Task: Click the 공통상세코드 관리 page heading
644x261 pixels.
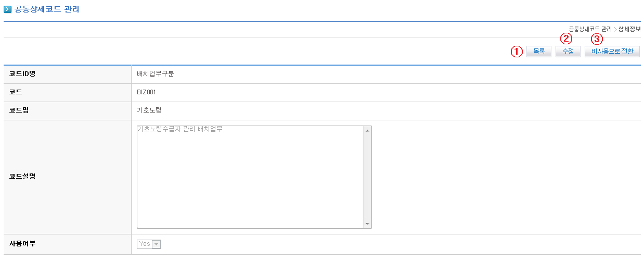Action: click(x=47, y=9)
